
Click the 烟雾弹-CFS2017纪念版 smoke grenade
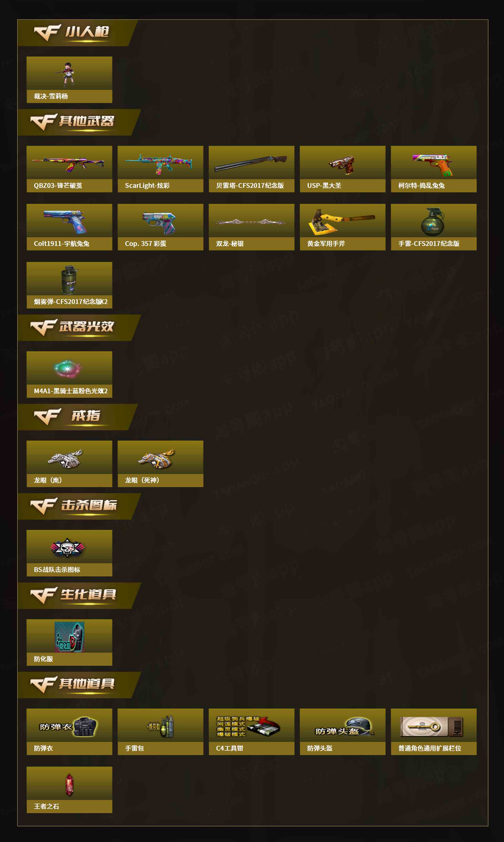[x=69, y=285]
